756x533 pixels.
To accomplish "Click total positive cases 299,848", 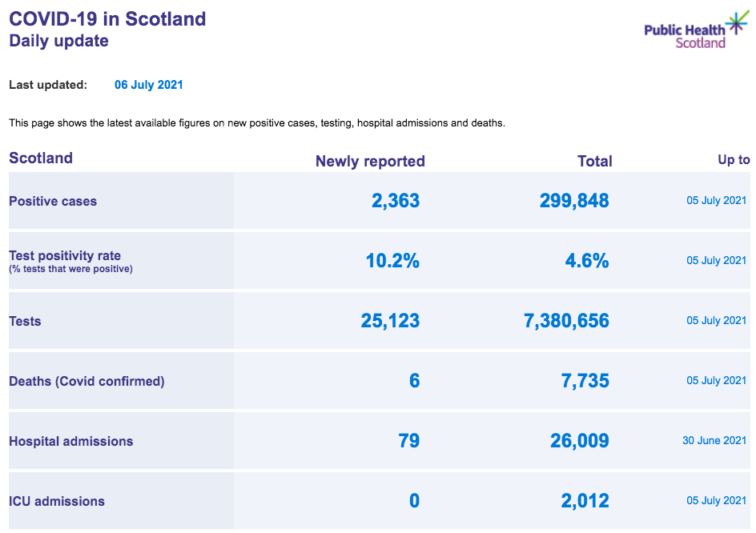I will pos(574,201).
